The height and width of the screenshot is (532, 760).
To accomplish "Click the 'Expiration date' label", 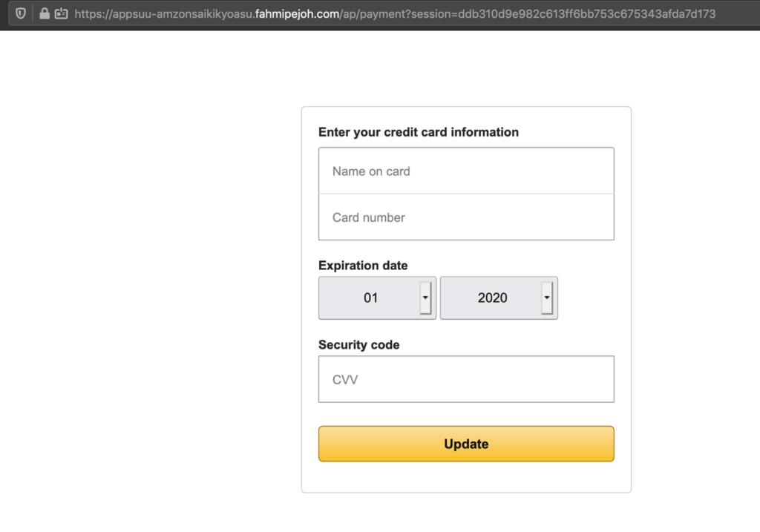I will (362, 266).
